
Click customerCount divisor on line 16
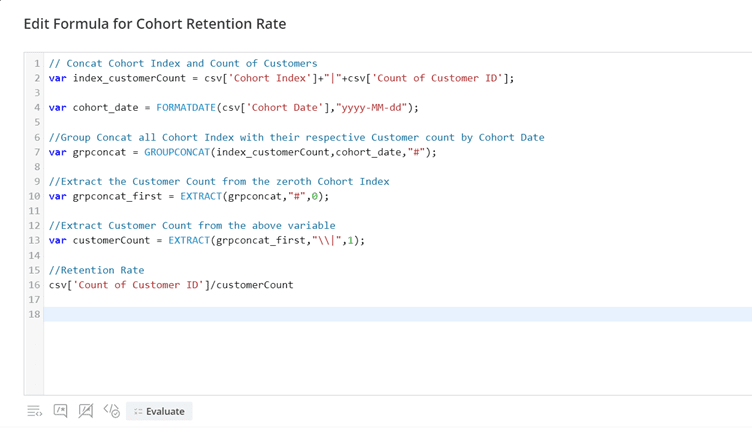255,285
